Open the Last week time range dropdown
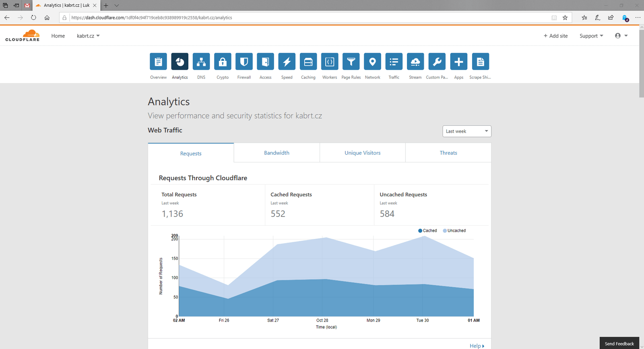Screen dimensions: 644x349 (467, 131)
